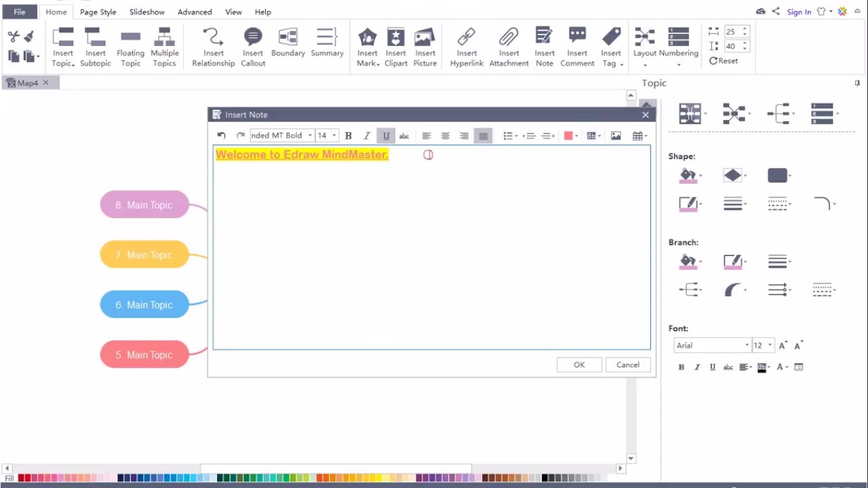
Task: Decrease indent in note editor
Action: coord(530,136)
